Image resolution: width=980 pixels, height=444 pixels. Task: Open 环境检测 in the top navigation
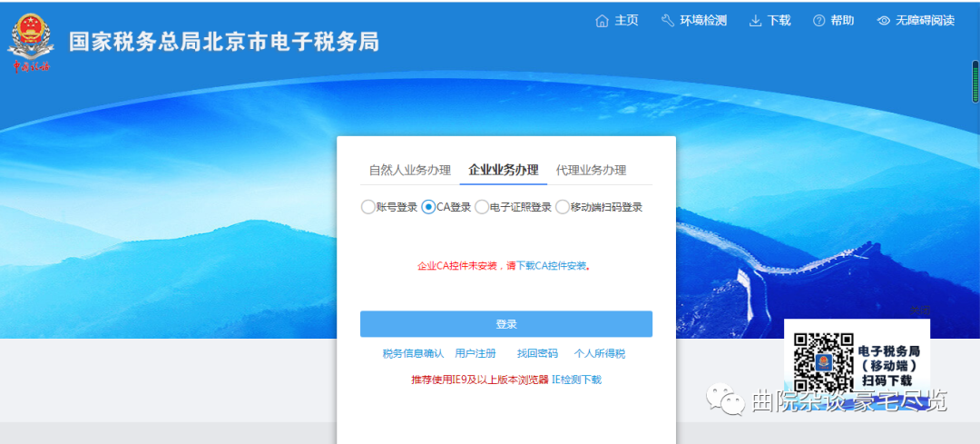703,21
